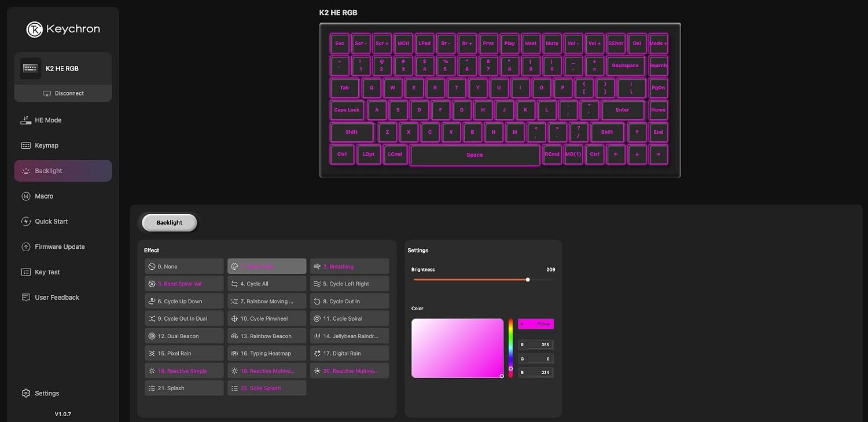Select the Band Spiral Val effect icon
The width and height of the screenshot is (868, 422).
[152, 284]
